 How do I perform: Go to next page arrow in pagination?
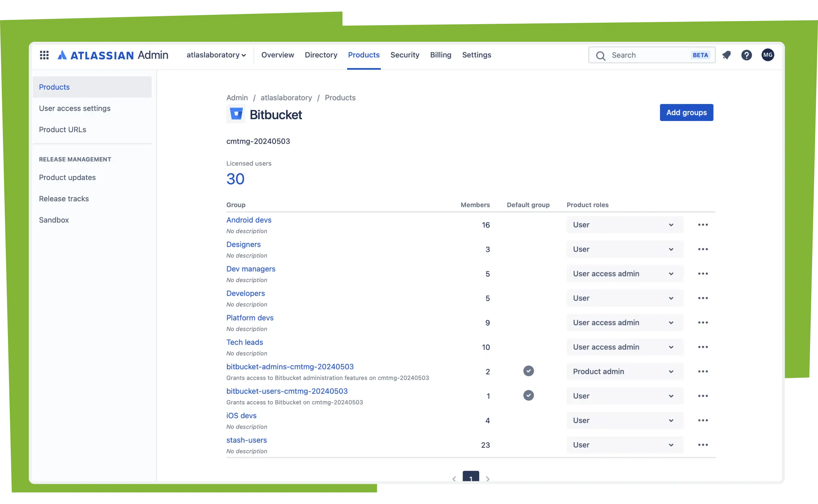click(x=487, y=478)
